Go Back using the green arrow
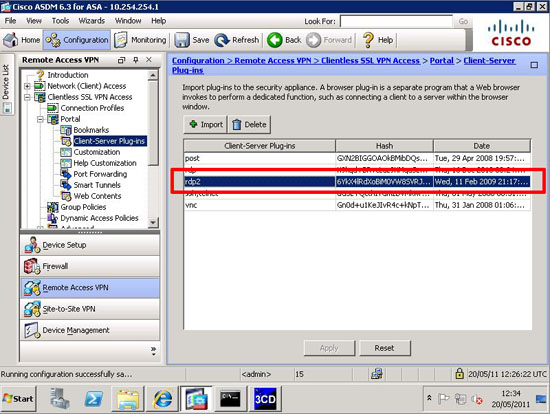The width and height of the screenshot is (550, 414). [x=284, y=40]
